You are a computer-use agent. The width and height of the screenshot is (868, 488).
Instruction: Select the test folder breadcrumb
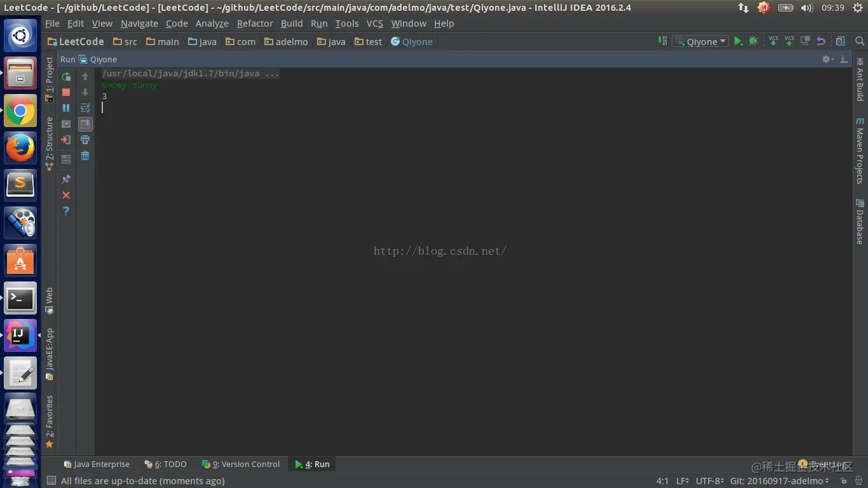click(369, 41)
